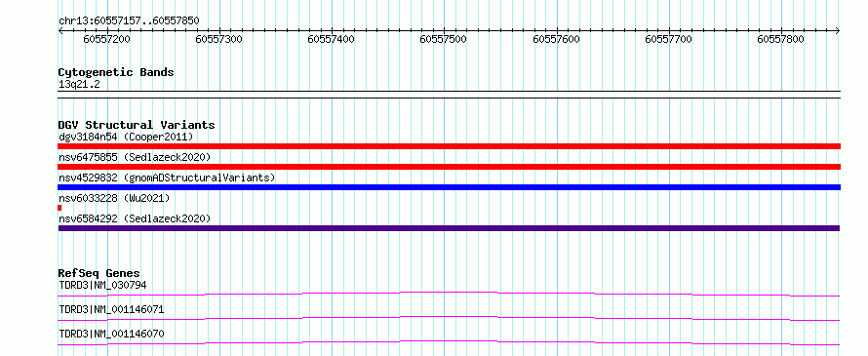The width and height of the screenshot is (868, 356).
Task: Click ruler tick label 60557500
Action: [444, 39]
